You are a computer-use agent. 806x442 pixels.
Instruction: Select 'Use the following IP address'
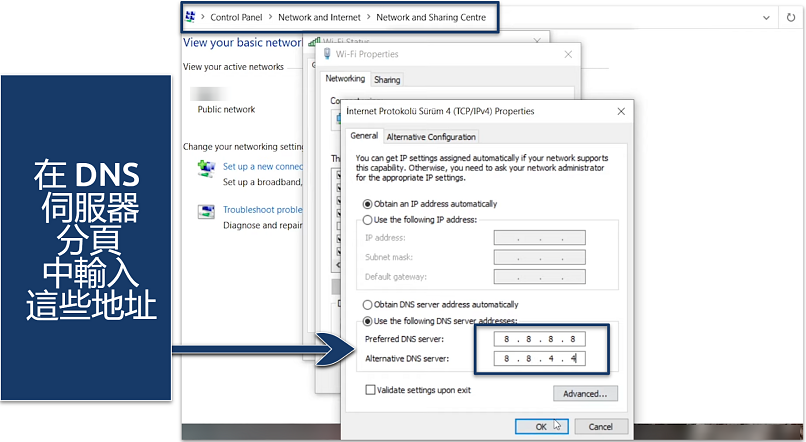pos(366,219)
